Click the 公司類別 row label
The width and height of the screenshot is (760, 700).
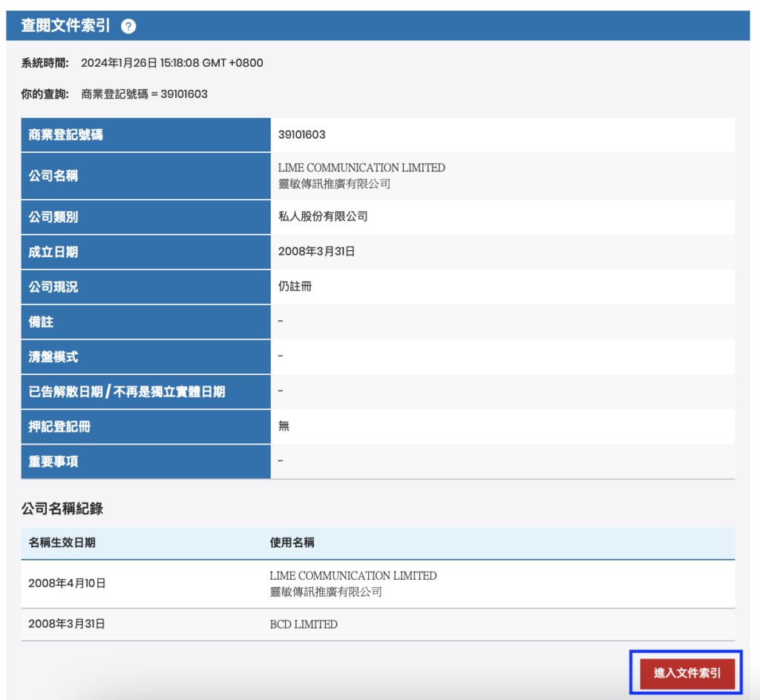pyautogui.click(x=53, y=217)
